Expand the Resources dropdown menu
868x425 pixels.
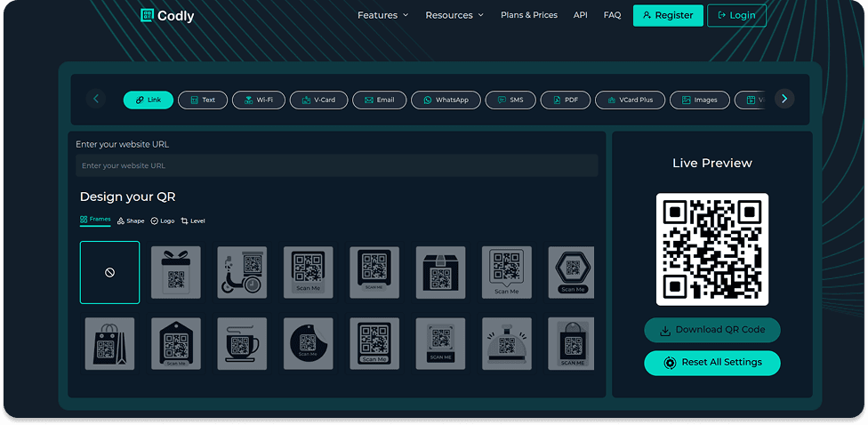point(454,15)
